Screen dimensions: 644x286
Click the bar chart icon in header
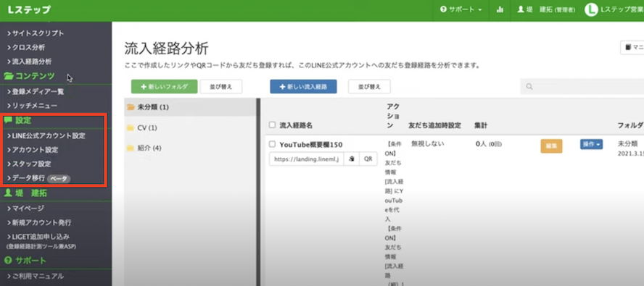500,9
